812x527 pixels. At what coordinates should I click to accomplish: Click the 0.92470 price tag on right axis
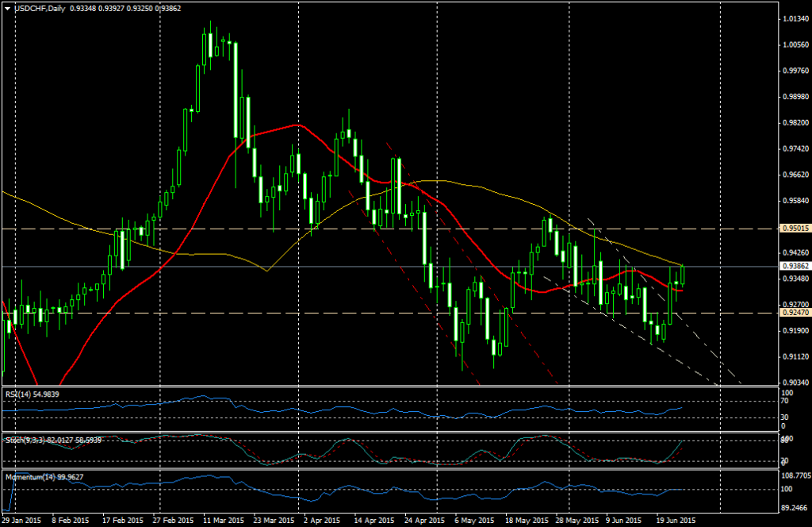click(793, 313)
